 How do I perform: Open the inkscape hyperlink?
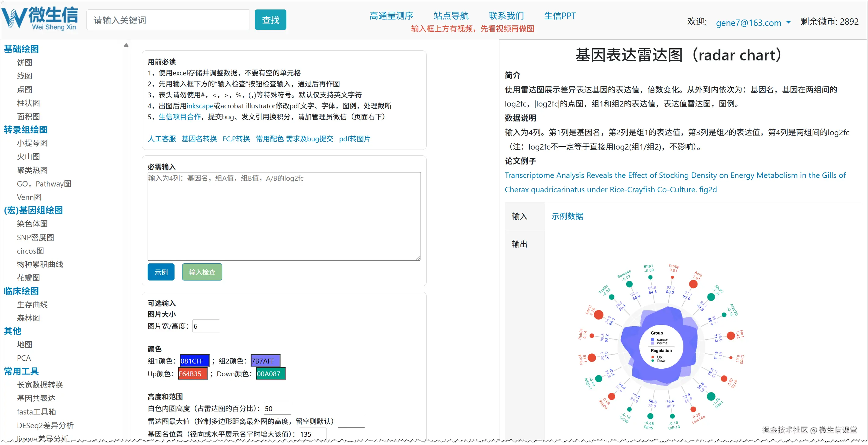click(200, 106)
